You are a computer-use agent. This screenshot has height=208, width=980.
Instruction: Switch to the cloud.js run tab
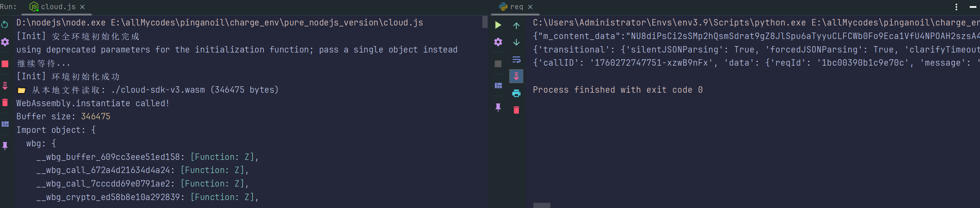(x=58, y=7)
